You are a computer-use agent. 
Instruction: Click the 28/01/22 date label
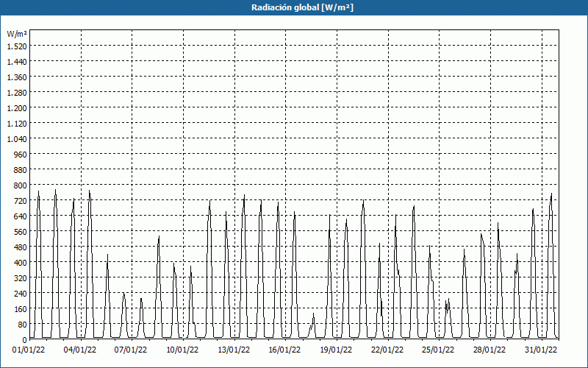[490, 350]
